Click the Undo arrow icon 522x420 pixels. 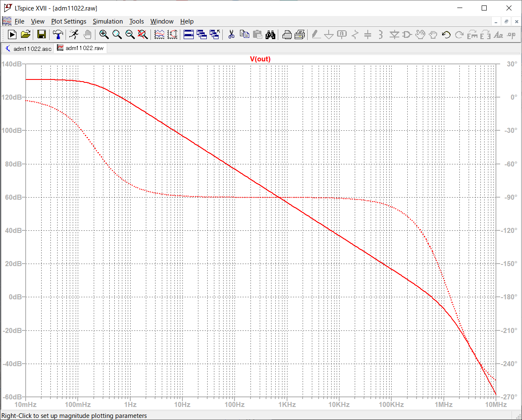pos(446,34)
